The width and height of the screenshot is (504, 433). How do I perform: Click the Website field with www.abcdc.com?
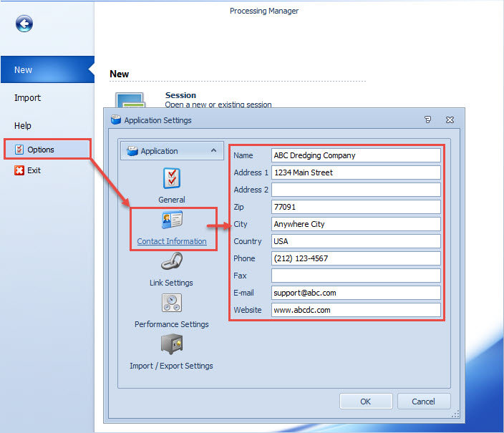coord(356,310)
